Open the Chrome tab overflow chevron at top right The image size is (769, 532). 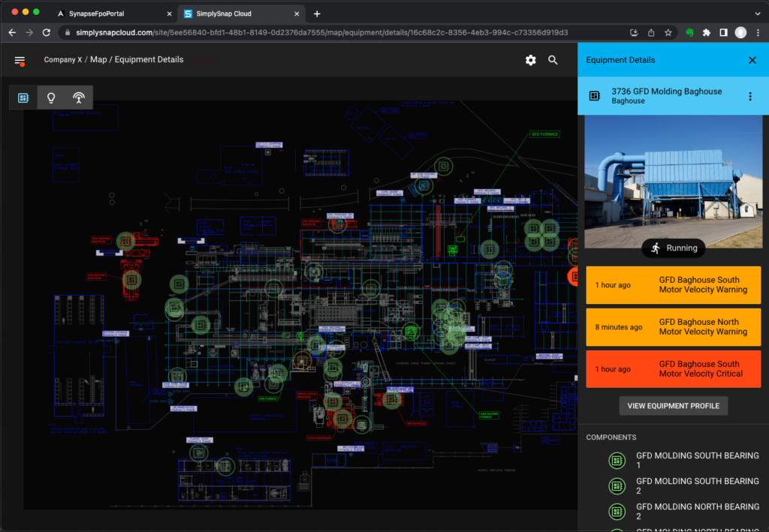[x=758, y=13]
